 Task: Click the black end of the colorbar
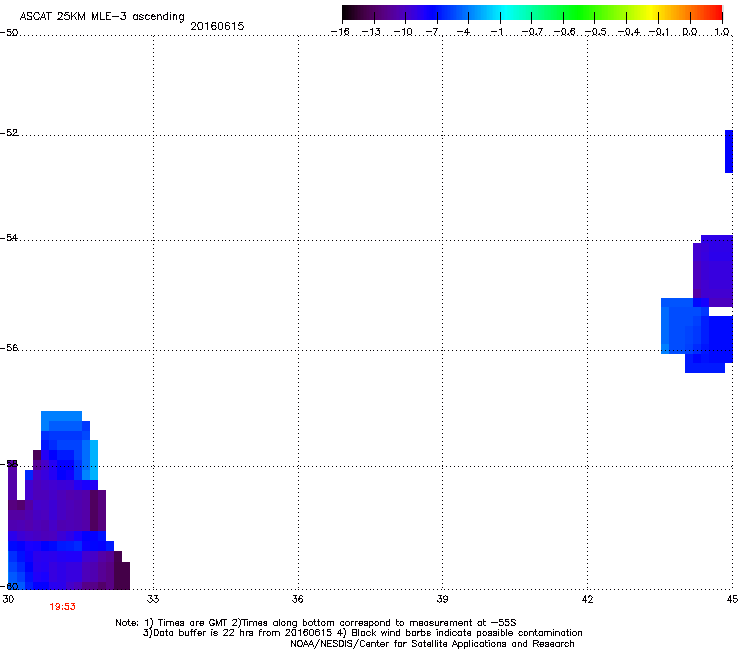pyautogui.click(x=349, y=13)
